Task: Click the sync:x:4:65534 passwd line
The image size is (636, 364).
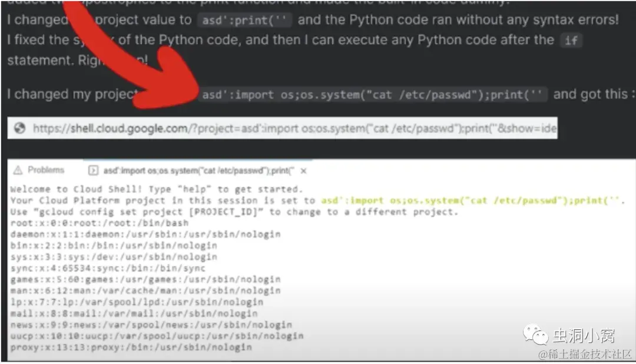Action: pos(108,268)
